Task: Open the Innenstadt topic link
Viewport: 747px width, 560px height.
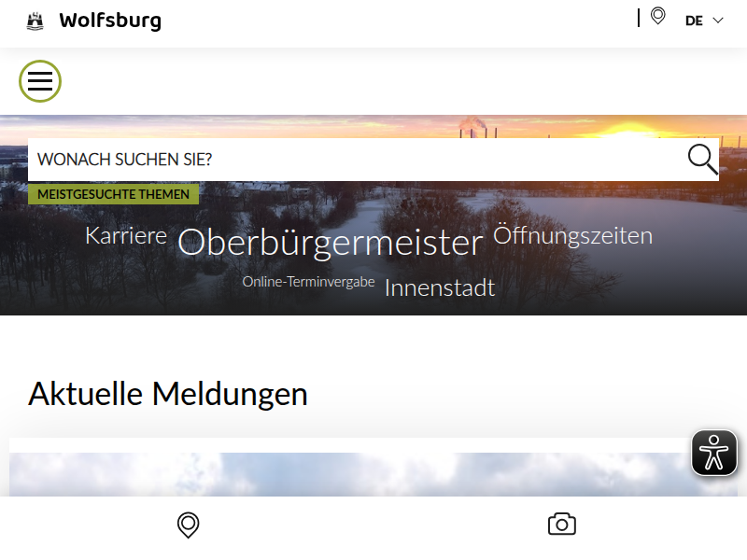Action: click(x=440, y=287)
